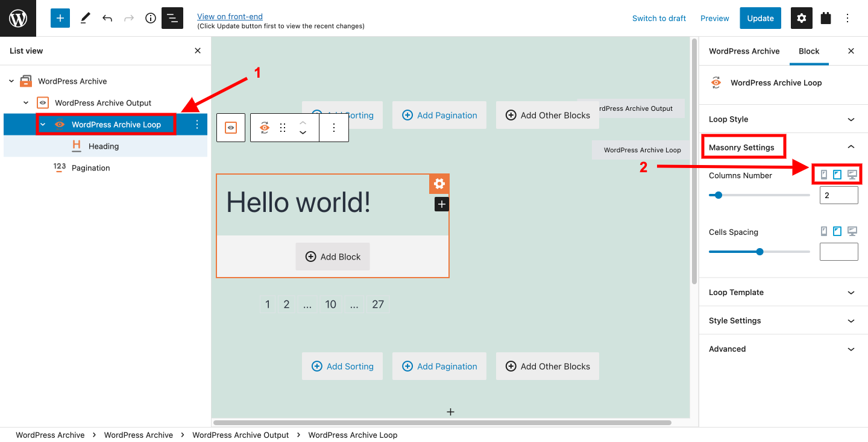Click Add Sorting below the page numbers

pos(342,366)
